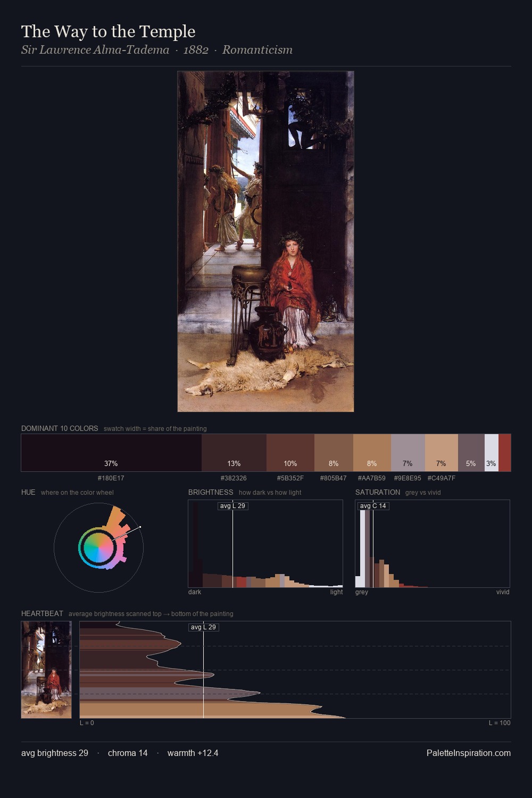Click the swatch width caption text

(x=155, y=429)
